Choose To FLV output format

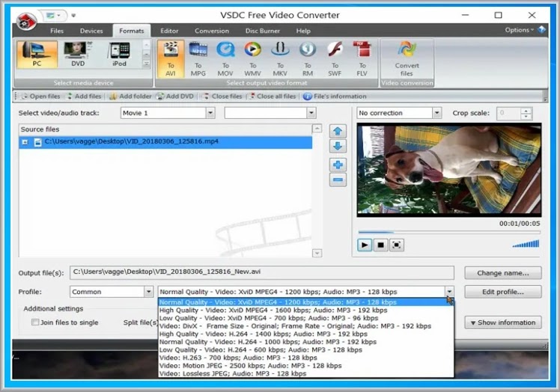362,59
